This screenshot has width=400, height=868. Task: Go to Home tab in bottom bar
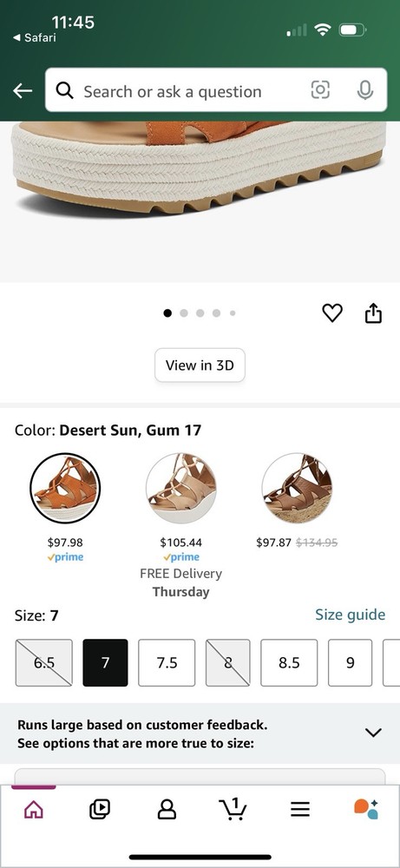34,810
